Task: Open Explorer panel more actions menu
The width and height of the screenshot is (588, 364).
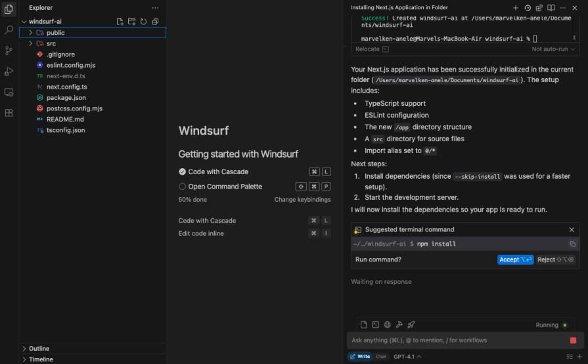Action: (x=155, y=7)
